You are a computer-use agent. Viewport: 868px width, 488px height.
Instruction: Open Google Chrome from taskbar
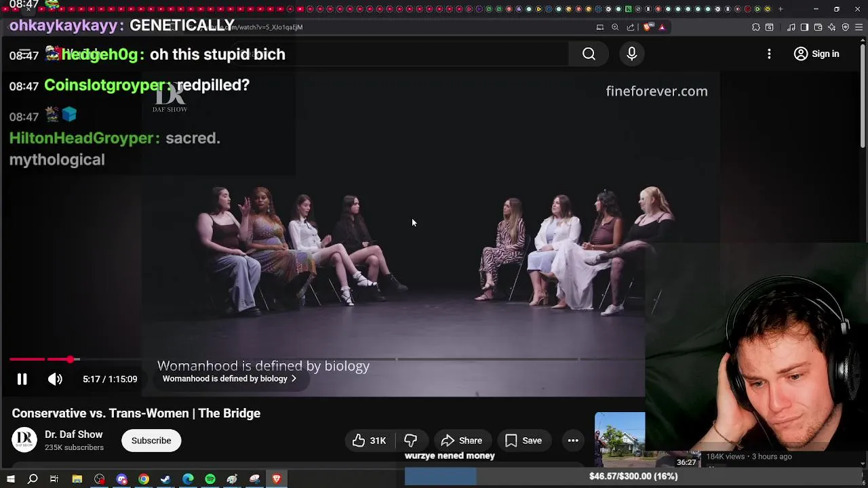pos(144,479)
